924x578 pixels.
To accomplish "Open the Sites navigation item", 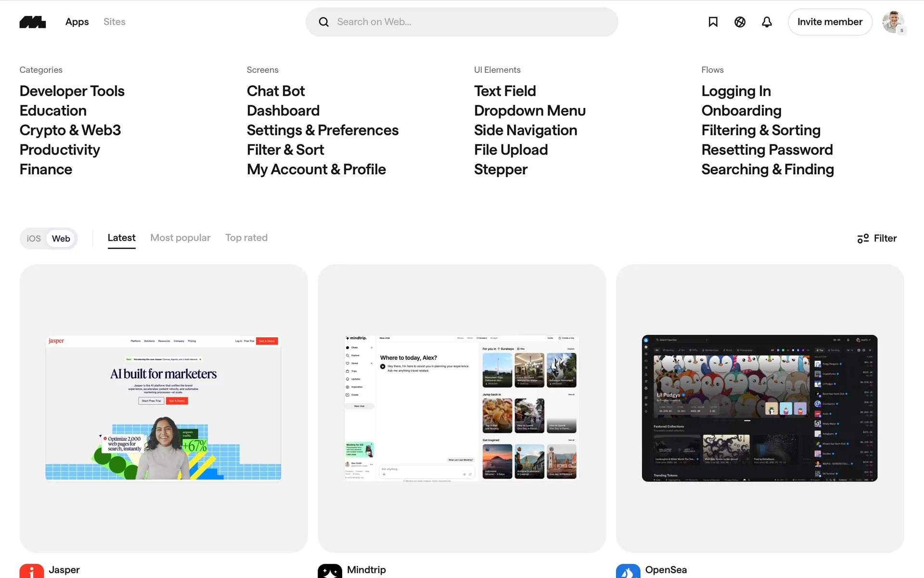I will pyautogui.click(x=114, y=22).
